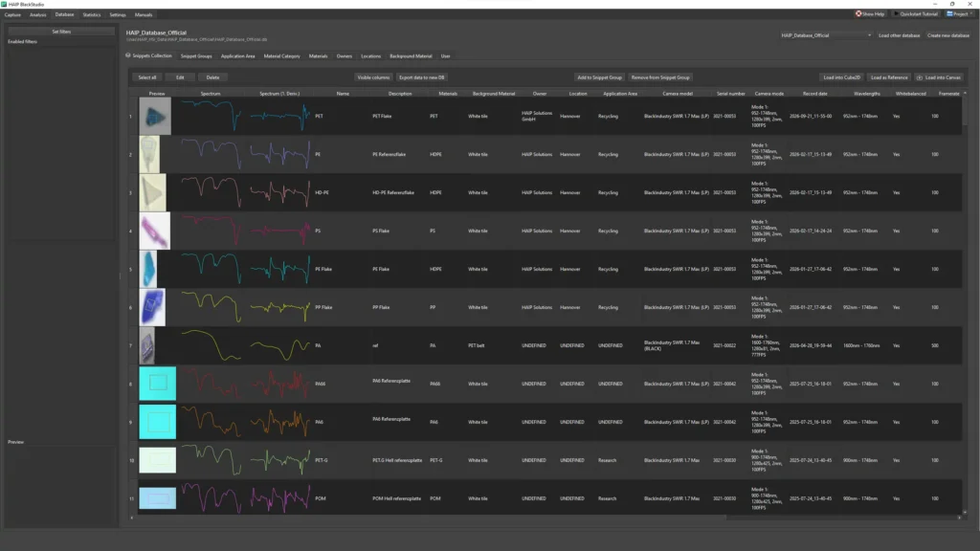Screen dimensions: 980x551
Task: Select the PA row 7 thumbnail
Action: coord(146,345)
